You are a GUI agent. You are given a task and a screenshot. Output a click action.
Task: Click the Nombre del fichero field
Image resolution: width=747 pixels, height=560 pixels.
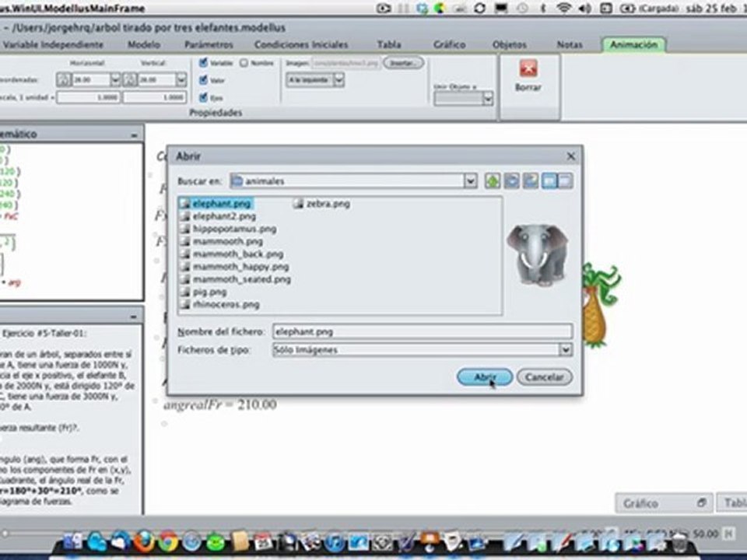(423, 332)
